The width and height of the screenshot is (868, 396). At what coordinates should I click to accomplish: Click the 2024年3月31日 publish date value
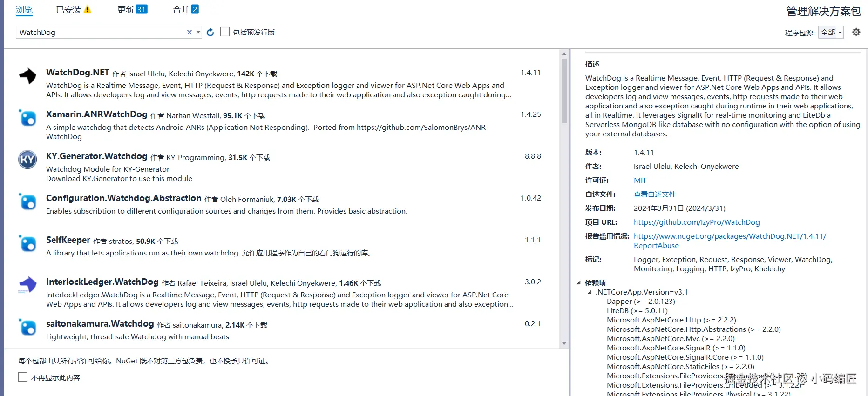(679, 208)
